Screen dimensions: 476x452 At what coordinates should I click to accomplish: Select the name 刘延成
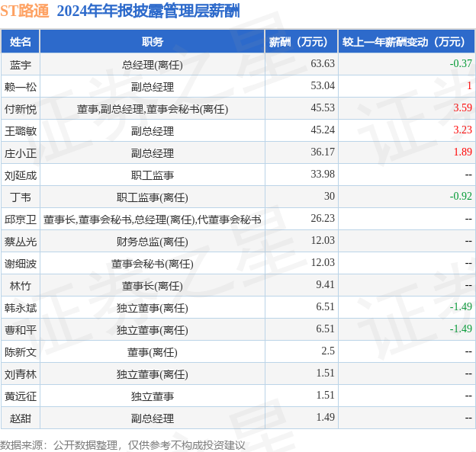[21, 175]
